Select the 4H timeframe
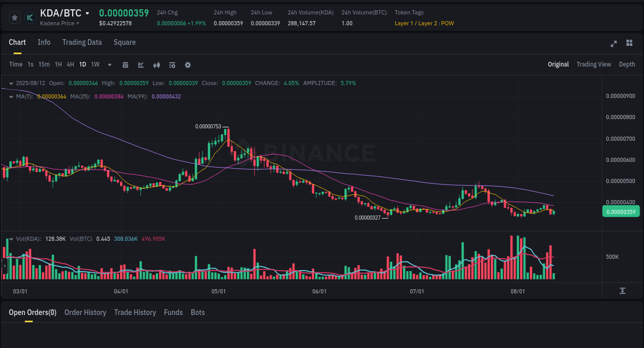 coord(70,64)
